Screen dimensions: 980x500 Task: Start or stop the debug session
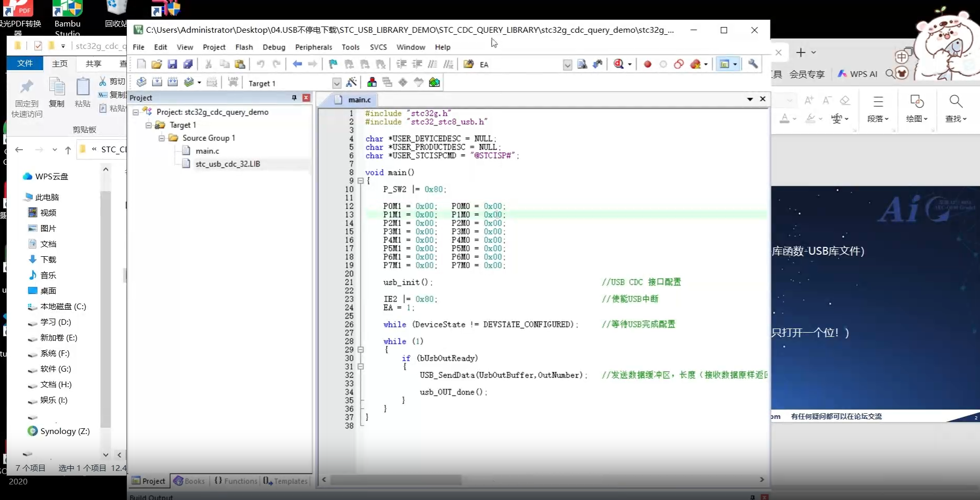[618, 64]
